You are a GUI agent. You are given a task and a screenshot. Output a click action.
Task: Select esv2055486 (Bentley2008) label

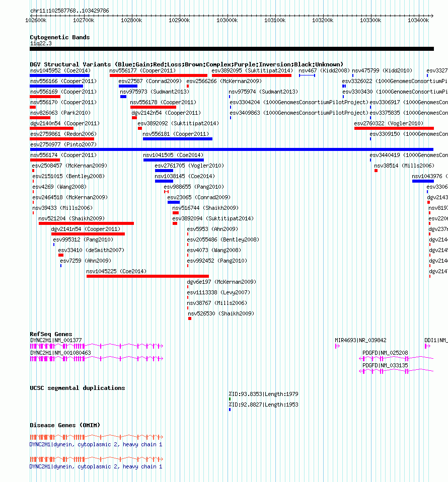click(x=223, y=239)
